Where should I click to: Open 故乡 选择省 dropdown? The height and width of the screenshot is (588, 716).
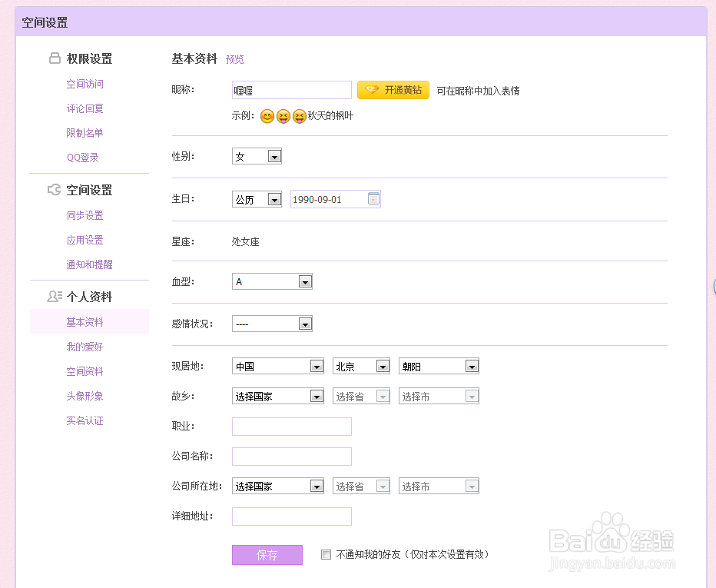[361, 396]
